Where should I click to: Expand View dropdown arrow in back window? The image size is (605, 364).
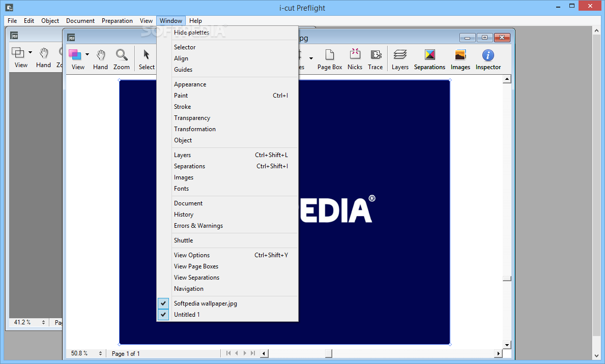(x=30, y=52)
